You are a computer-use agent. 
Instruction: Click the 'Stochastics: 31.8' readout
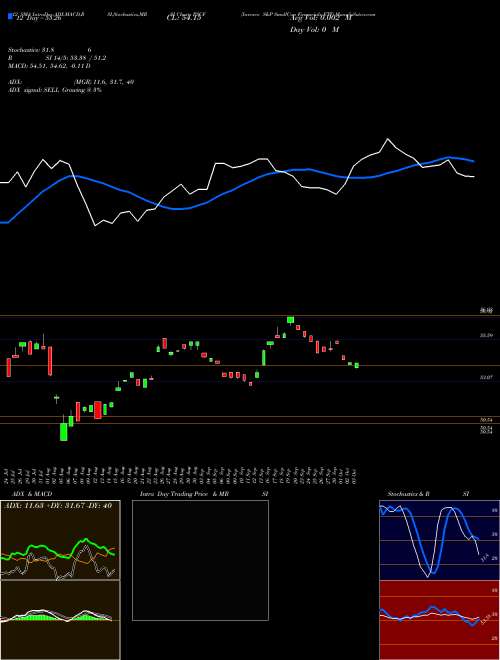pyautogui.click(x=29, y=50)
